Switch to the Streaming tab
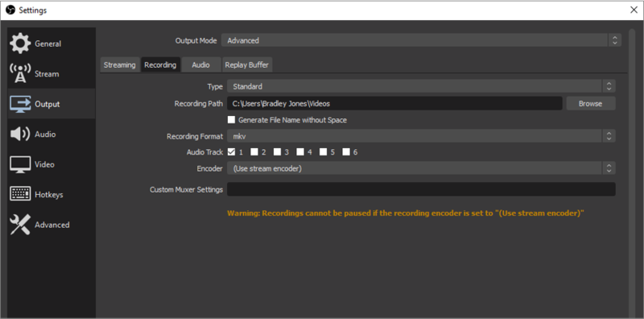The width and height of the screenshot is (644, 319). (119, 65)
